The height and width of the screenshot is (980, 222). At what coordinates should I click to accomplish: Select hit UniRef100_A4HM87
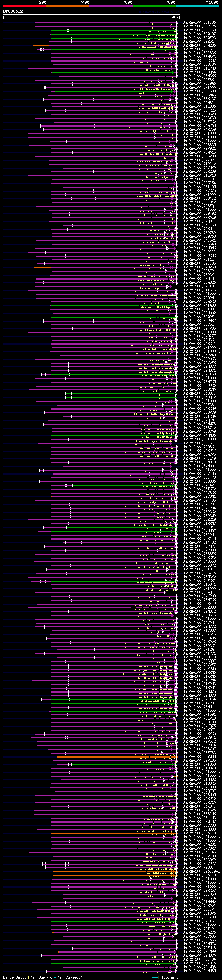coord(199,531)
